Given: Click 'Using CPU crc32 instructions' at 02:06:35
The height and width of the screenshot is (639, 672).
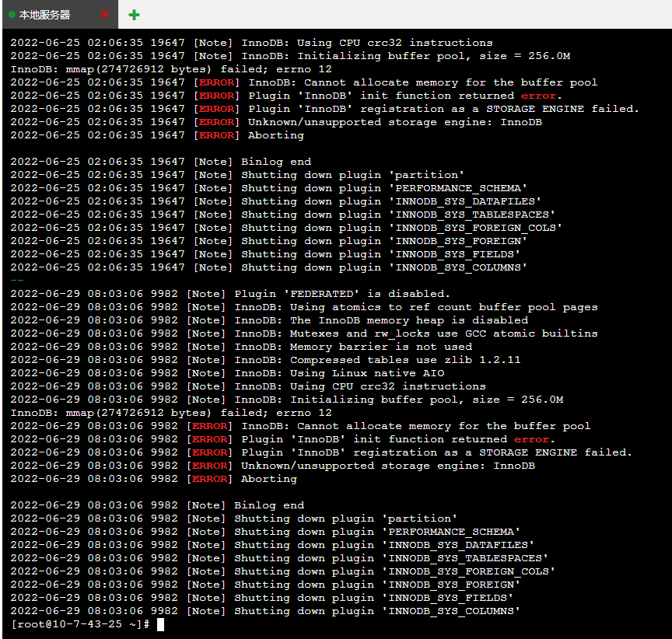Looking at the screenshot, I should [x=394, y=43].
